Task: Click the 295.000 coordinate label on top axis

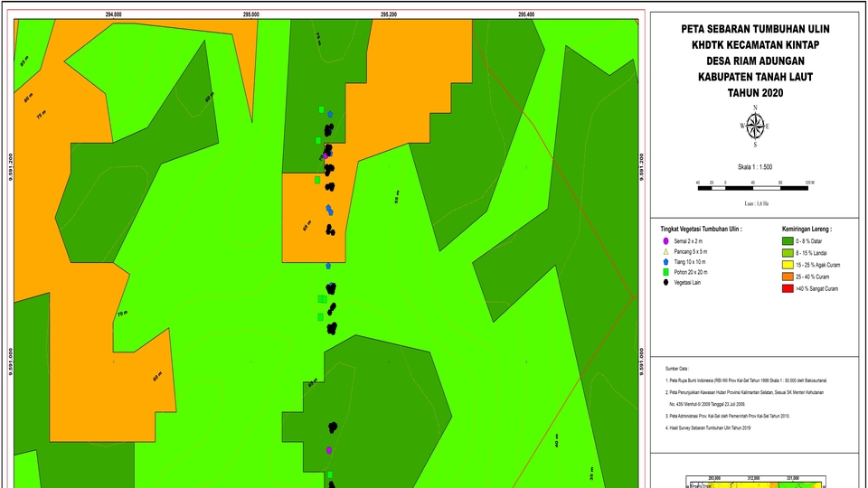Action: click(x=251, y=14)
